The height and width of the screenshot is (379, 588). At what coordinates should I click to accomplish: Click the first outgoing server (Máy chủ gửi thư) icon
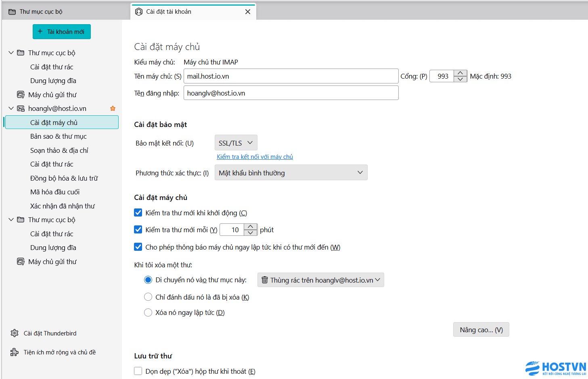click(x=21, y=95)
